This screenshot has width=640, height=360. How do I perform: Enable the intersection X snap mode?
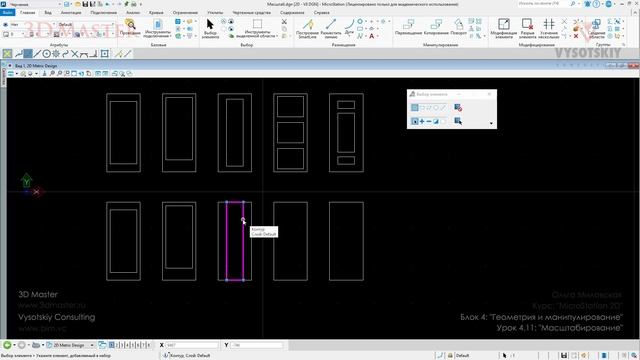pyautogui.click(x=75, y=53)
